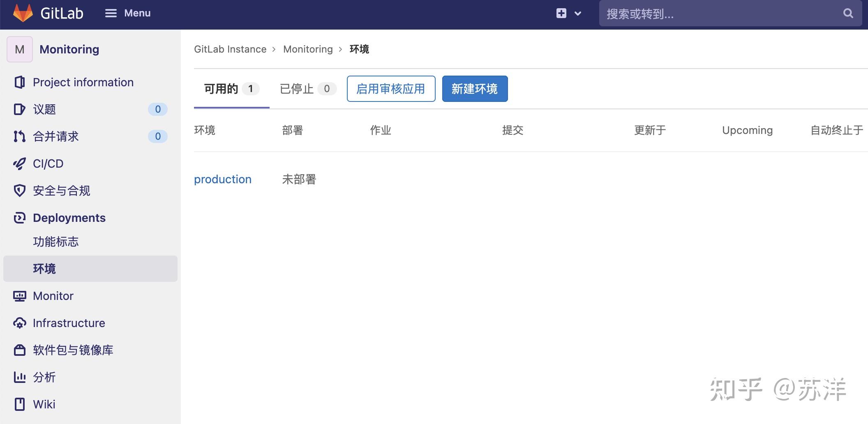Select the Deployments sidebar icon
Screen dimensions: 868x424
click(19, 218)
